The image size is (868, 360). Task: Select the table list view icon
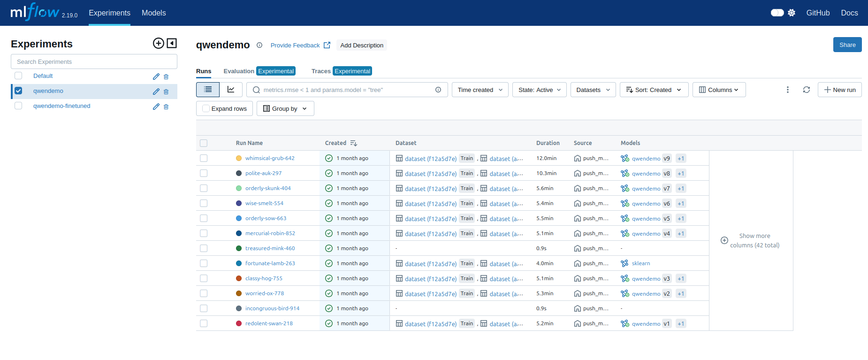click(x=208, y=90)
